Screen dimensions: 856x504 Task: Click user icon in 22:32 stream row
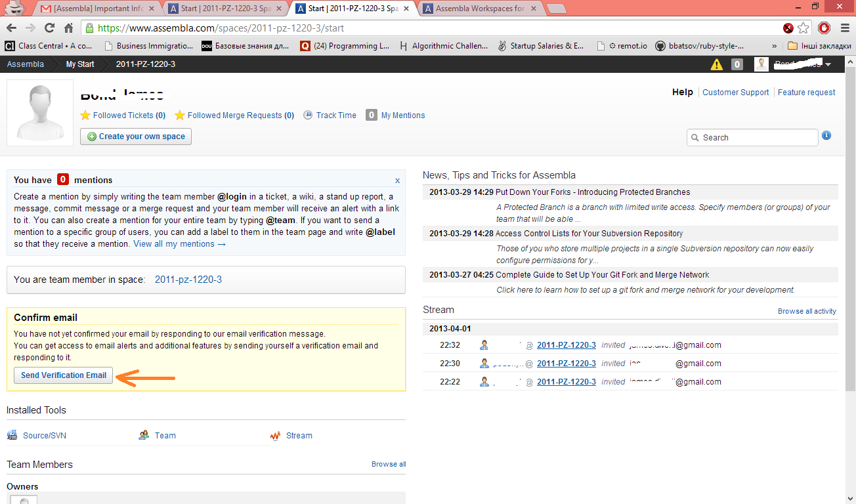(484, 345)
